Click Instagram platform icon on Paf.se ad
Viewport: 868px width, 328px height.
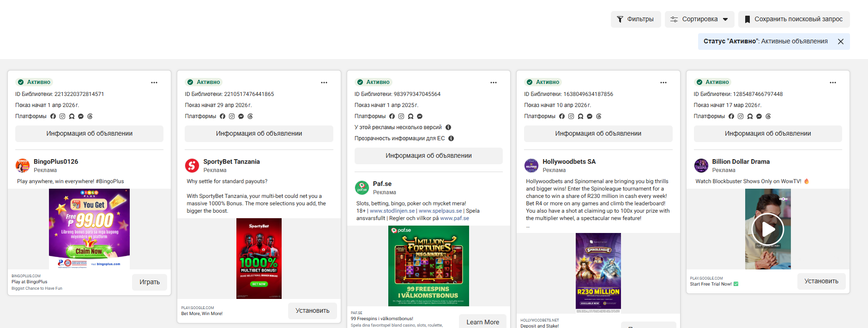pos(401,116)
